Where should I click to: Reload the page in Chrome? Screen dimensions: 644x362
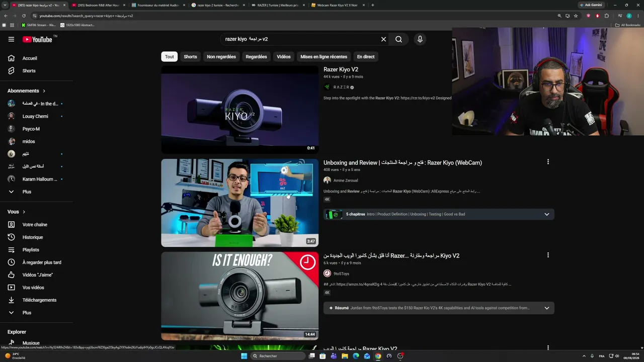point(24,16)
